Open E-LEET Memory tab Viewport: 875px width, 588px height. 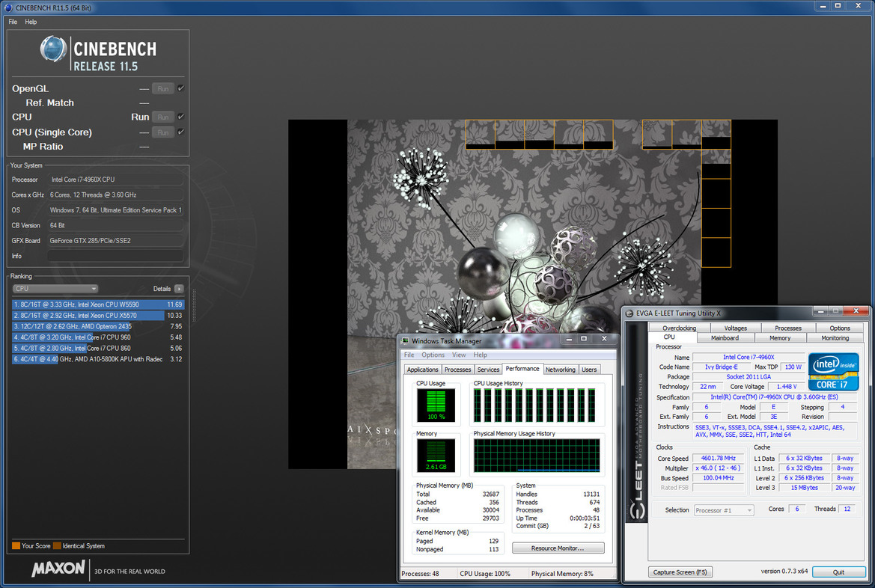click(x=780, y=337)
